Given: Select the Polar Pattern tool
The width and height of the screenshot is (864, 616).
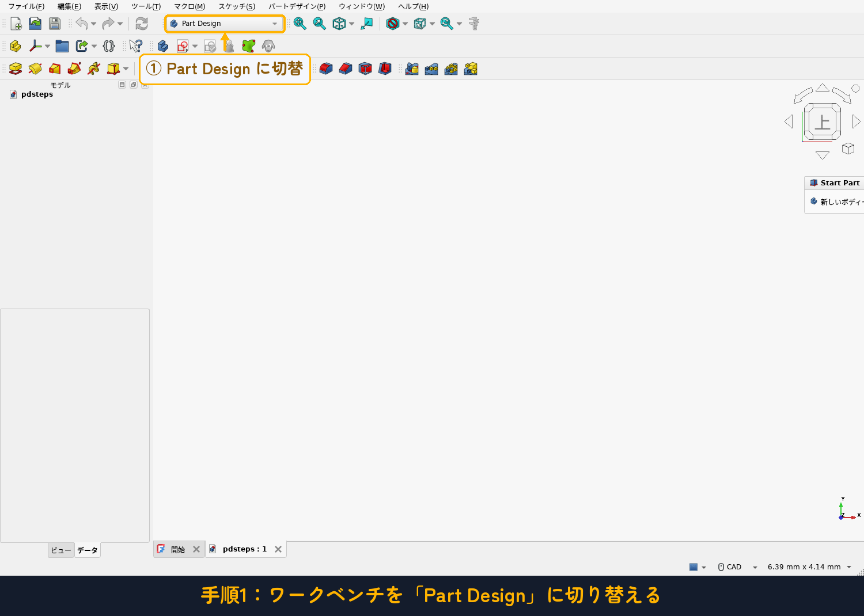Looking at the screenshot, I should 451,69.
